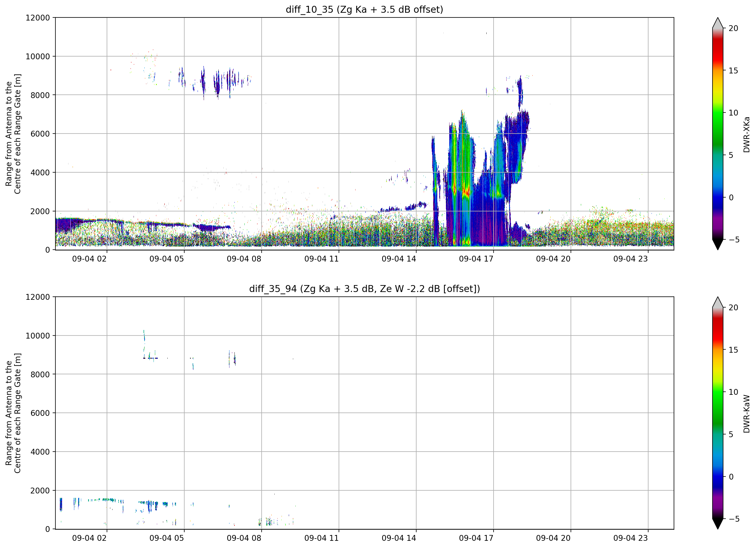Click the bottom plot's 09-04 11 x-axis label
The height and width of the screenshot is (548, 756).
(x=321, y=538)
